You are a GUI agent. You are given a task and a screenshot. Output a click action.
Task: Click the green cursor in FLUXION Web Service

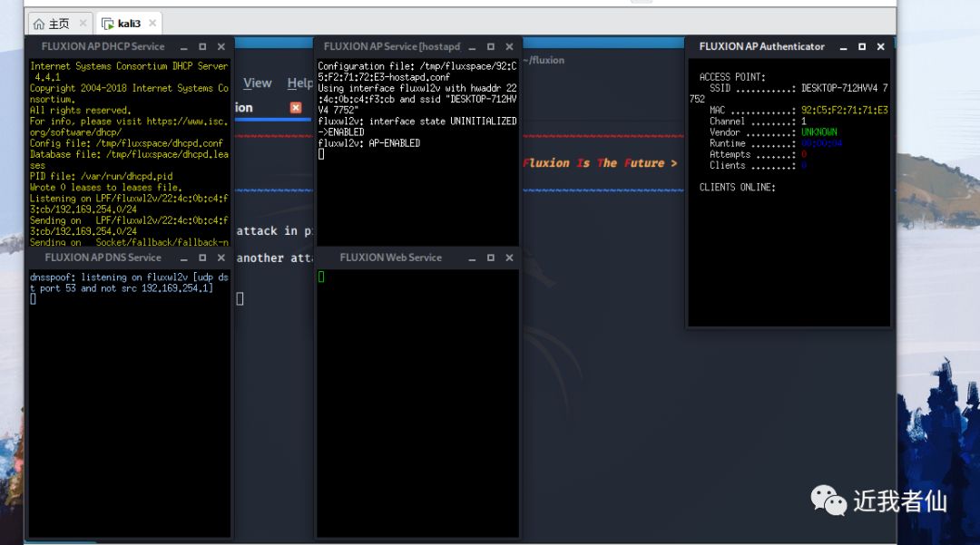(321, 277)
